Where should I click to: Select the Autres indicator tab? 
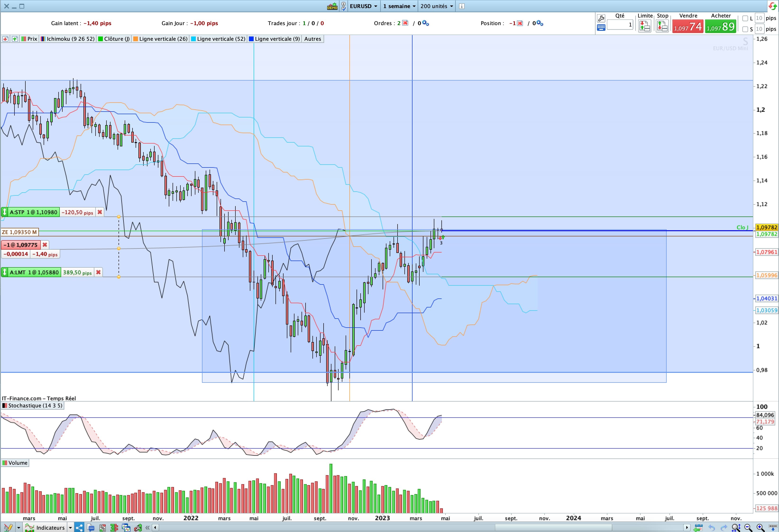(x=312, y=39)
